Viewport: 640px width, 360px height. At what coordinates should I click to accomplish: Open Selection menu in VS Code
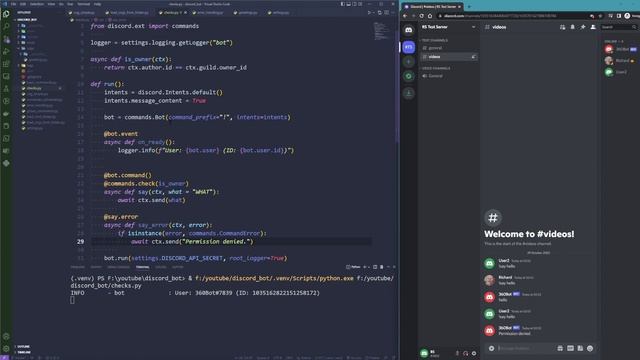pyautogui.click(x=37, y=4)
